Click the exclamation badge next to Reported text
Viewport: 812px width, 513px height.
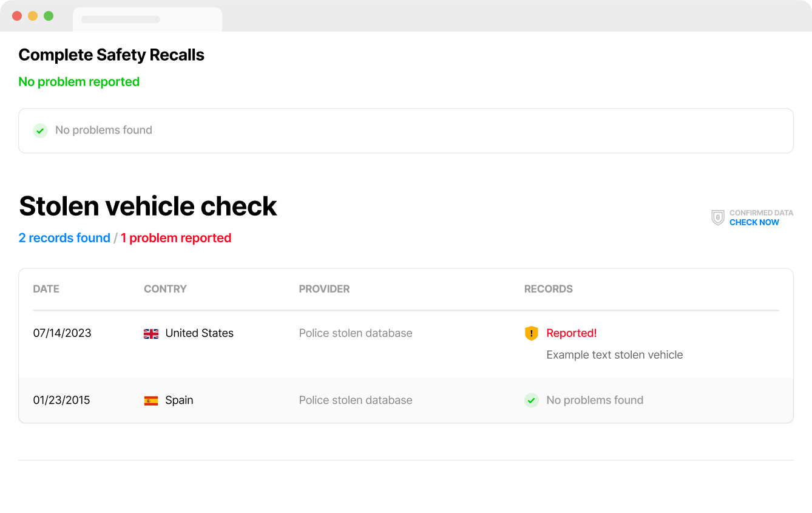pos(532,333)
